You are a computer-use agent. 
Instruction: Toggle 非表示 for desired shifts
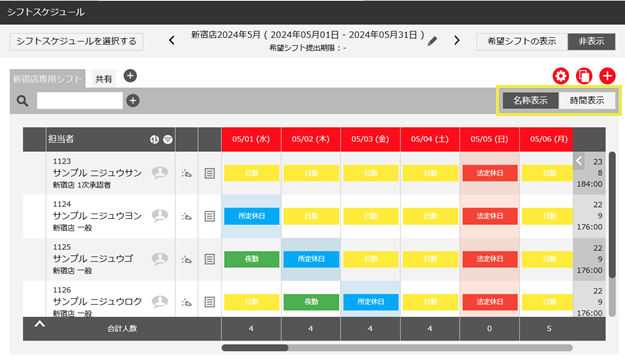tap(591, 41)
